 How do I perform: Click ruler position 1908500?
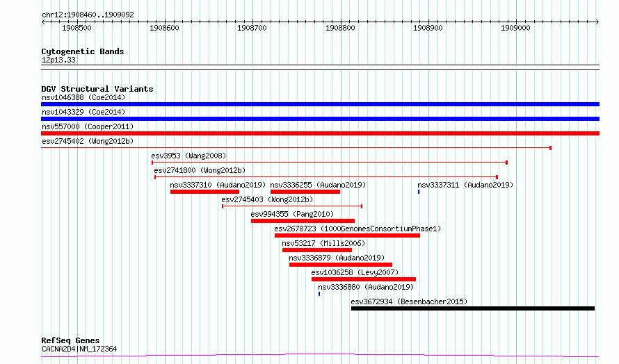[77, 28]
